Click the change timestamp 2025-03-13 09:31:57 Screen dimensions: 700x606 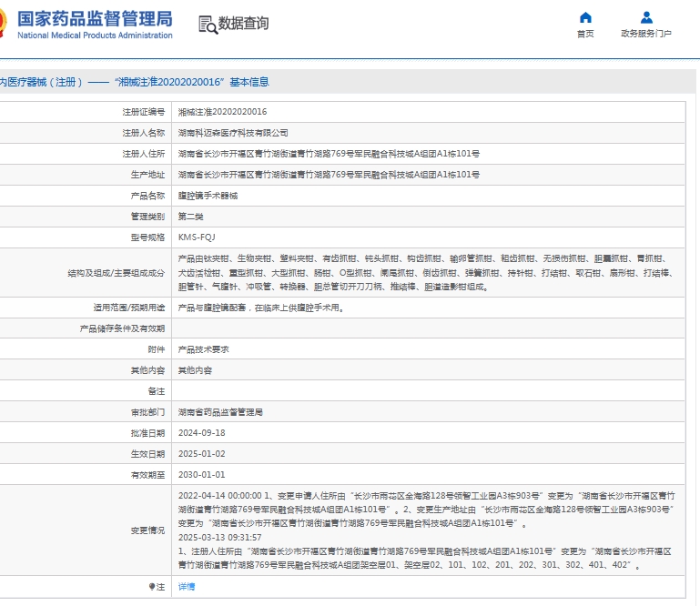[x=219, y=537]
